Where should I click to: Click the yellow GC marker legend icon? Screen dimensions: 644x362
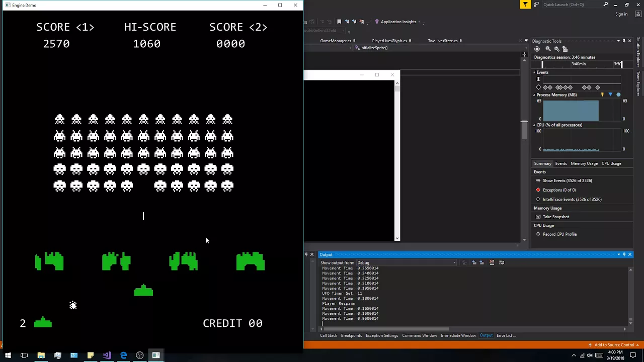602,95
